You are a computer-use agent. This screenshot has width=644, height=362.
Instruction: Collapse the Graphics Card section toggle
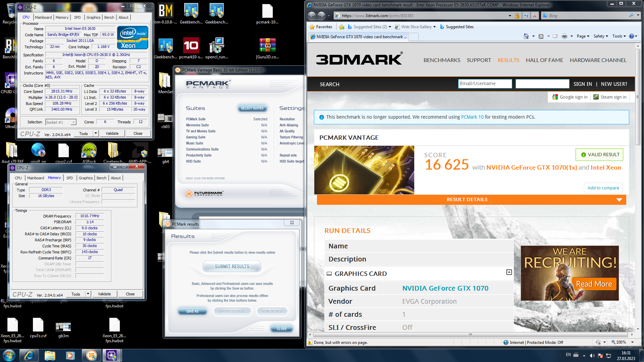[x=509, y=272]
